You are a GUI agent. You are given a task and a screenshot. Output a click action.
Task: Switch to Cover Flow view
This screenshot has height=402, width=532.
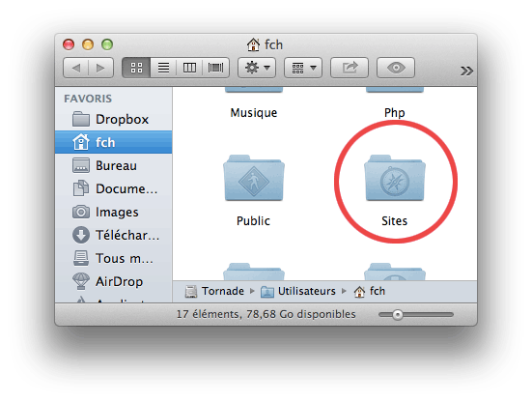point(215,68)
